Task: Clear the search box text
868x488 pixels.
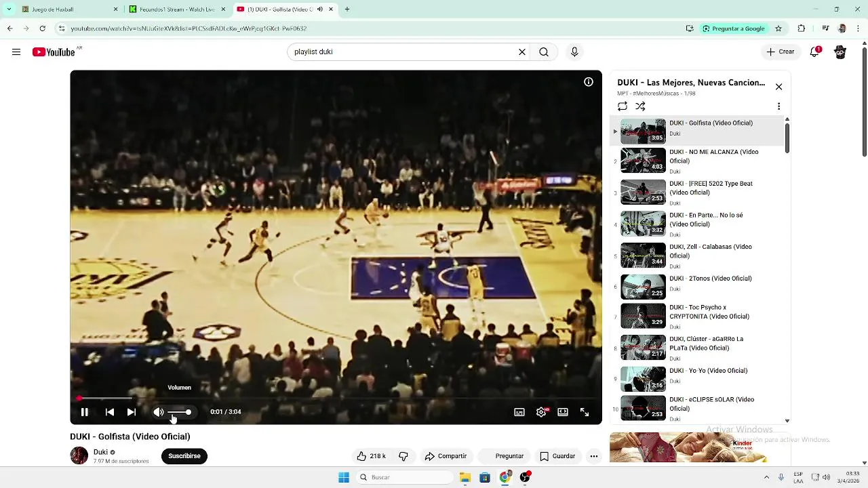Action: [x=522, y=52]
